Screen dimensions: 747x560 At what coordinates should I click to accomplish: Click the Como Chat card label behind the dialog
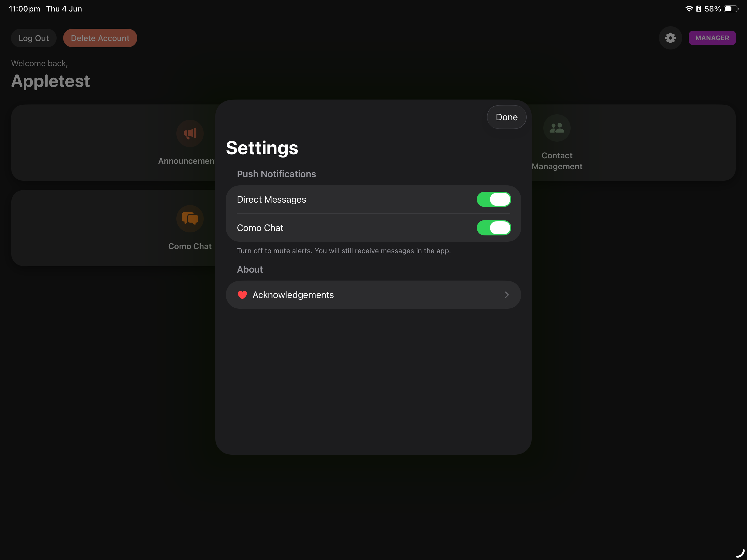[x=190, y=246]
